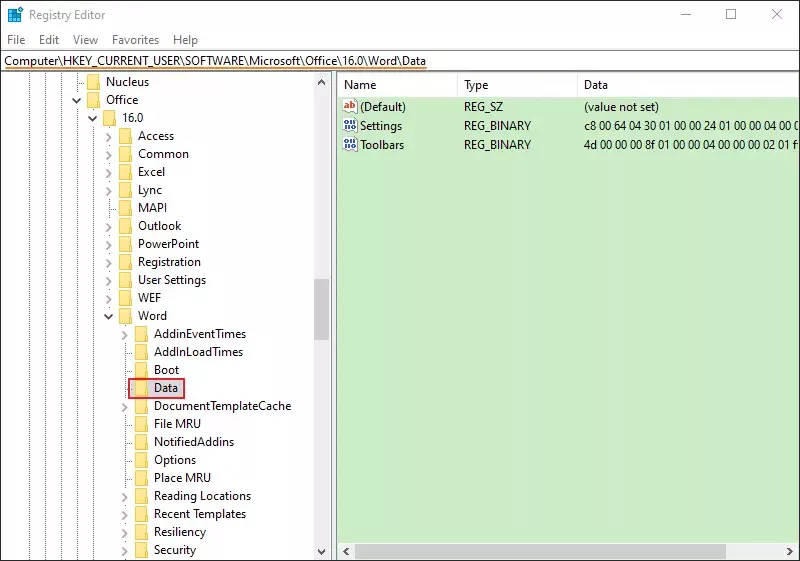The width and height of the screenshot is (800, 561).
Task: Expand the Excel key
Action: coord(108,172)
